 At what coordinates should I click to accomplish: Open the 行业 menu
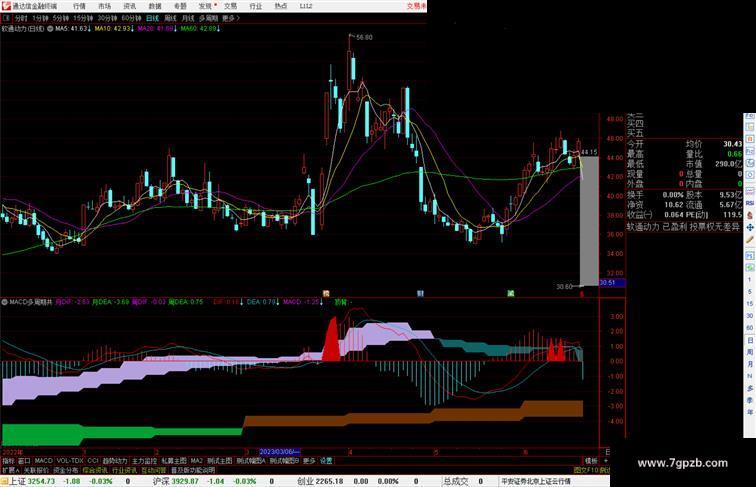coord(256,6)
